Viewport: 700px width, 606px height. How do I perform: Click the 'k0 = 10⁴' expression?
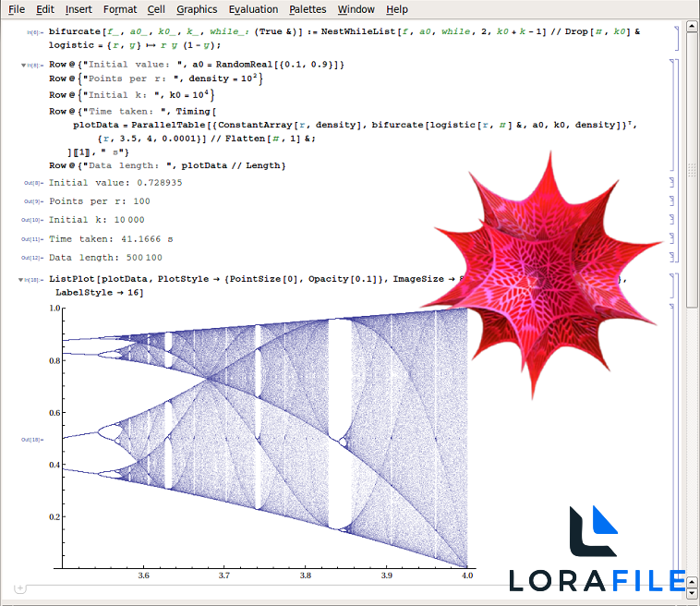tap(189, 95)
